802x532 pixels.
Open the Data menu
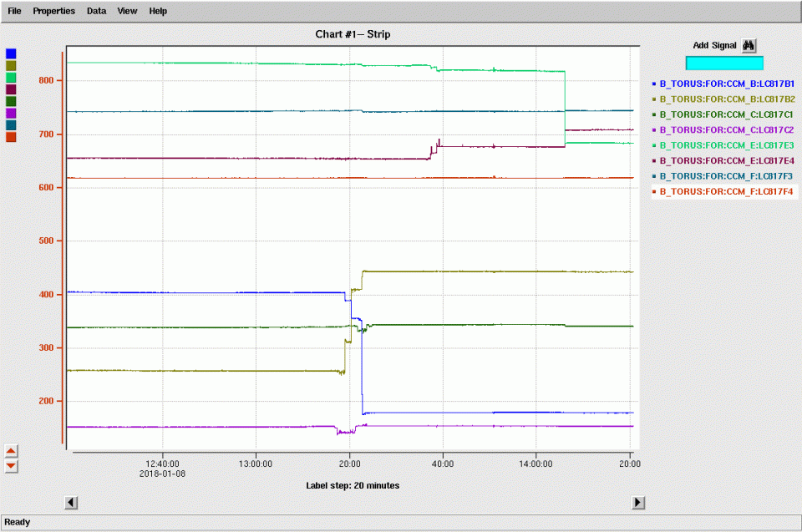(x=96, y=11)
